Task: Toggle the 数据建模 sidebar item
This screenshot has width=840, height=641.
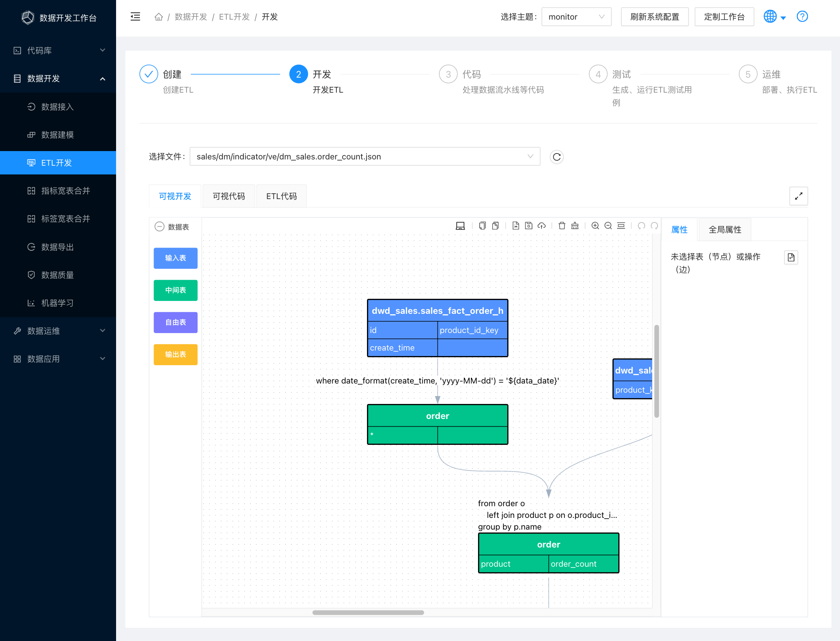Action: [x=58, y=134]
